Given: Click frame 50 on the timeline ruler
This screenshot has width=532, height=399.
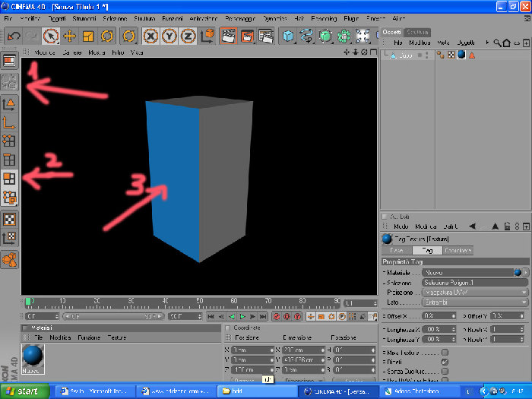Looking at the screenshot, I should pyautogui.click(x=199, y=302).
